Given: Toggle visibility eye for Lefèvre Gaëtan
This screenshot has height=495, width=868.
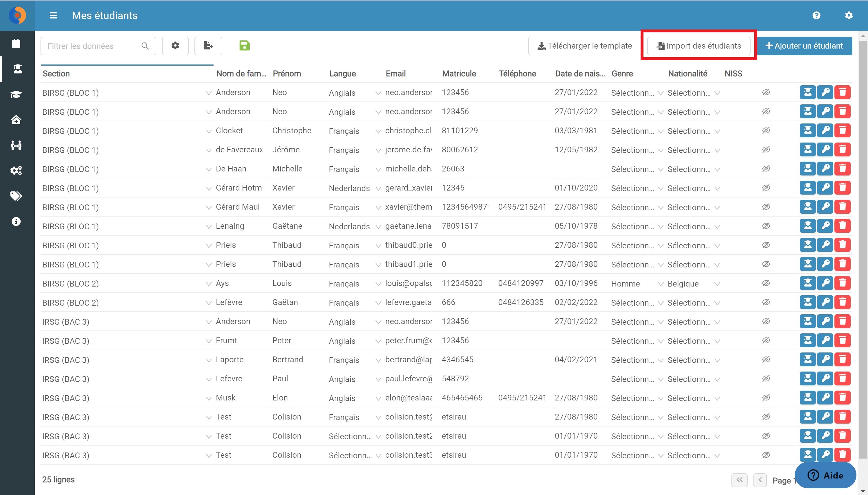Looking at the screenshot, I should 766,302.
